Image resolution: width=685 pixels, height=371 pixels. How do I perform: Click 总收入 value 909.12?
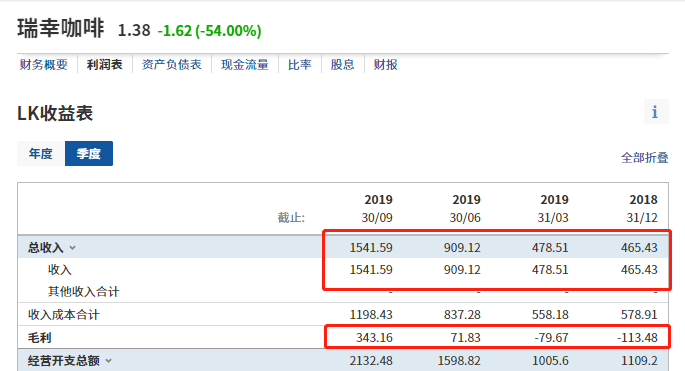[462, 248]
